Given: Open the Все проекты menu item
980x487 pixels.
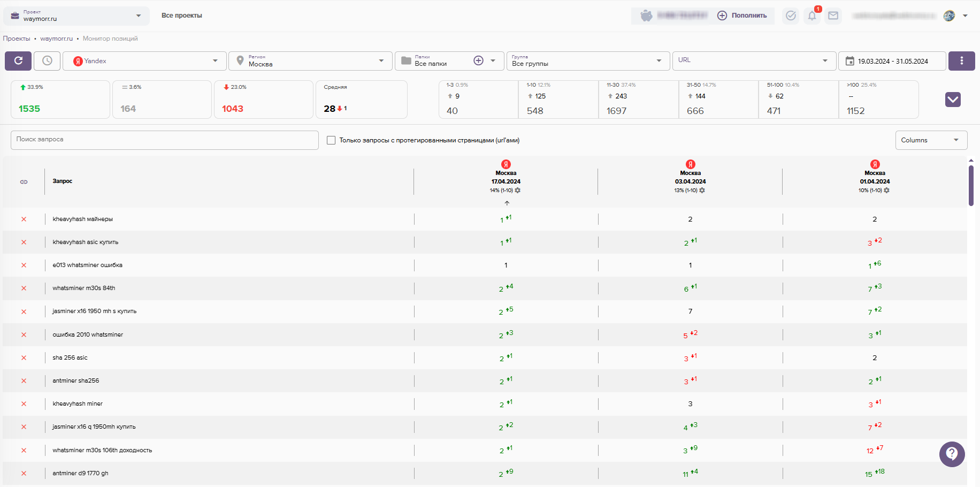Looking at the screenshot, I should point(181,16).
